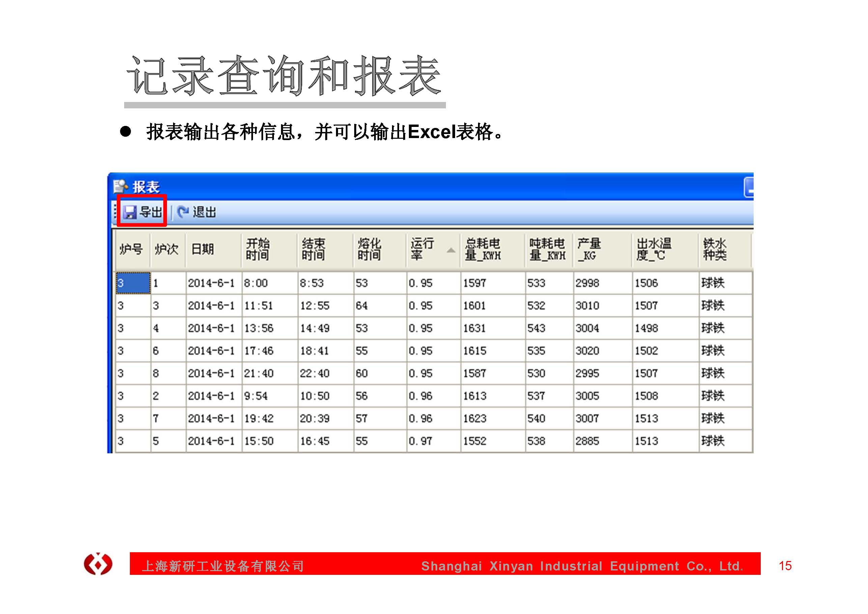Viewport: 868px width, 614px height.
Task: Click the cell with value 1597
Action: [x=493, y=283]
